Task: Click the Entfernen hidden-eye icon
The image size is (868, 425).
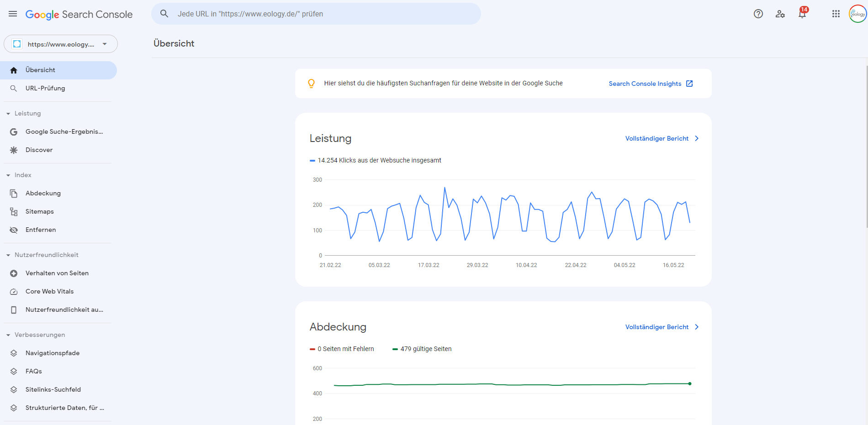Action: pyautogui.click(x=14, y=230)
